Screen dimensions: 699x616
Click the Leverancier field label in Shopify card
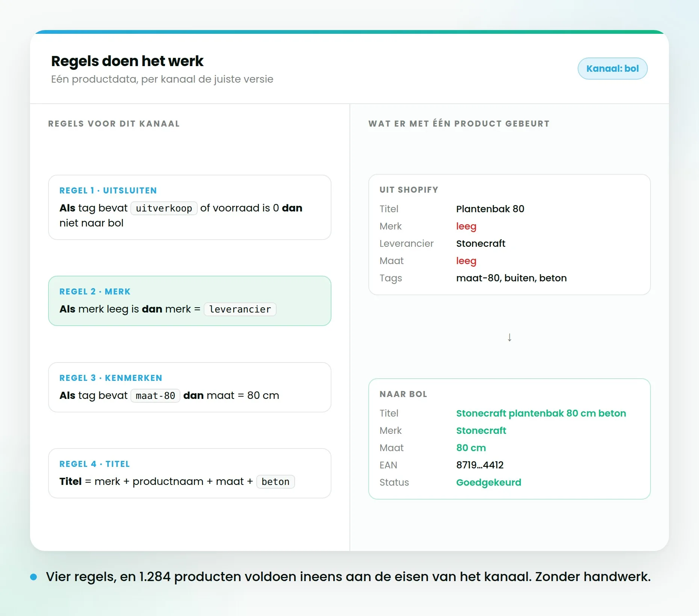click(x=406, y=243)
